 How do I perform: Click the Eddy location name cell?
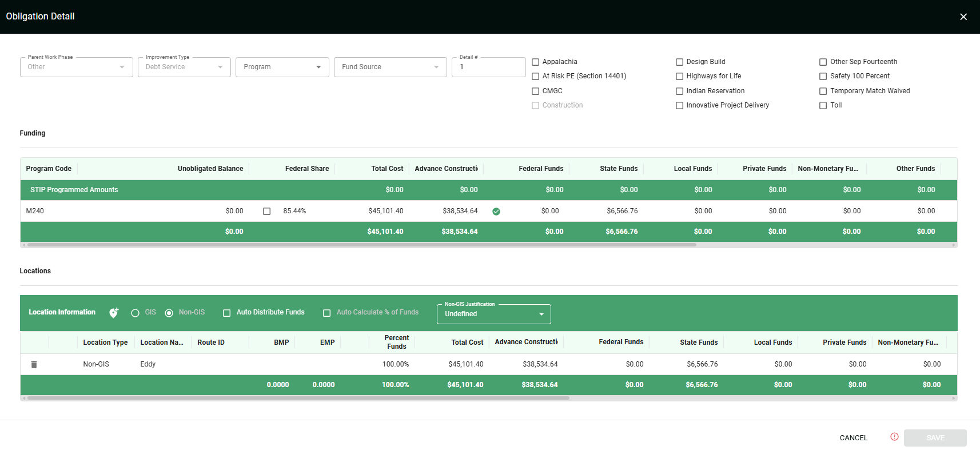pyautogui.click(x=148, y=364)
